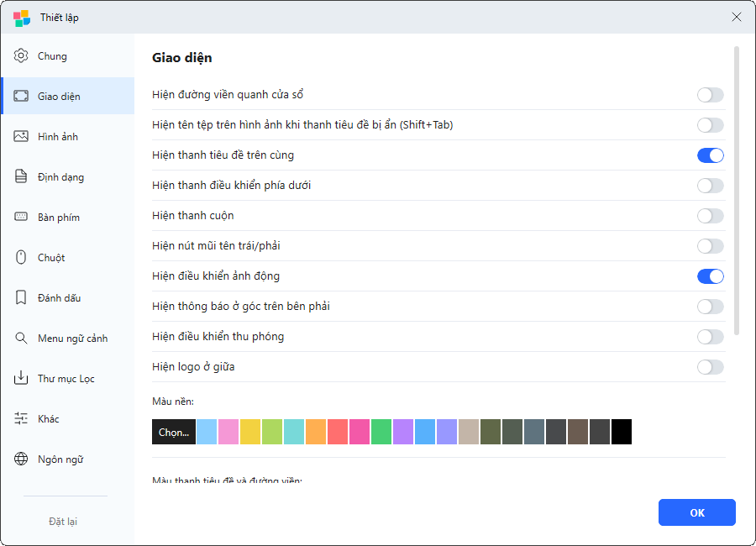Viewport: 756px width, 546px height.
Task: Click the Bàn phím keyboard icon
Action: pos(21,218)
